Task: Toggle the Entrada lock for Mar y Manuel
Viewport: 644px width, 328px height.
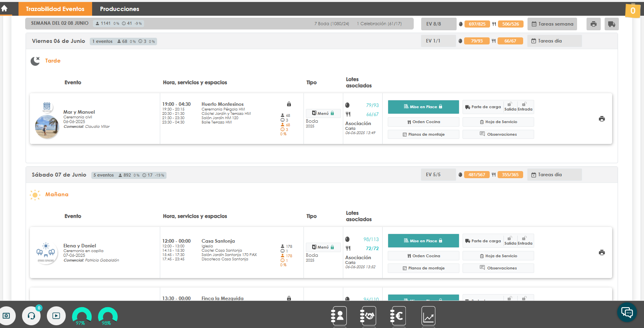Action: [x=525, y=107]
